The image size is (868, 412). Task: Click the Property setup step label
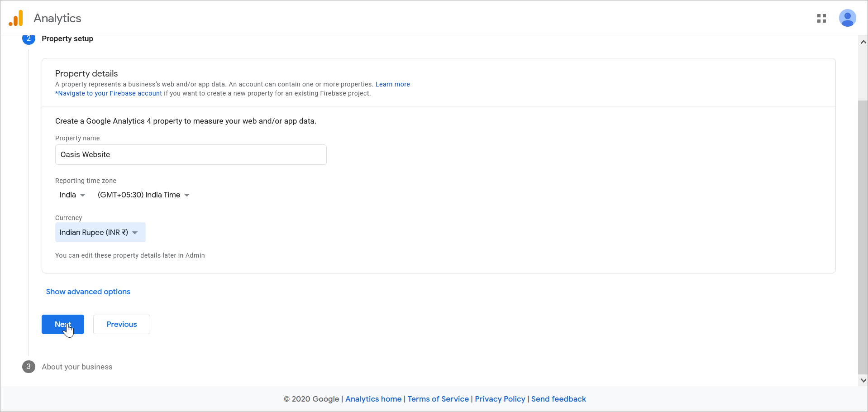click(x=67, y=39)
